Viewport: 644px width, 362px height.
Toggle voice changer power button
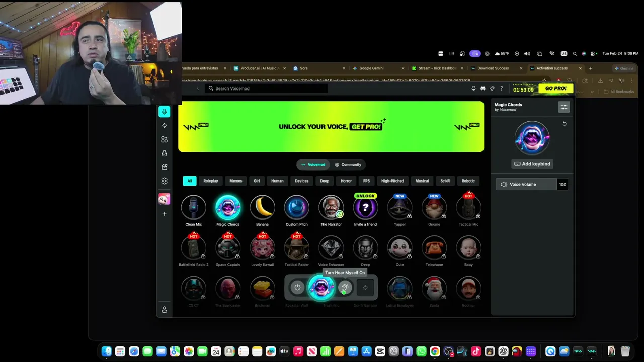(x=297, y=288)
